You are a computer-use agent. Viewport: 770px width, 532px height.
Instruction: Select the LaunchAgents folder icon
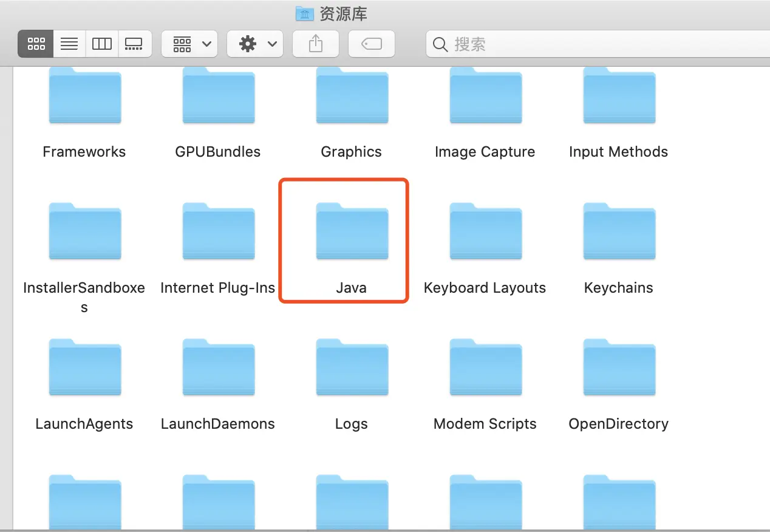click(85, 367)
